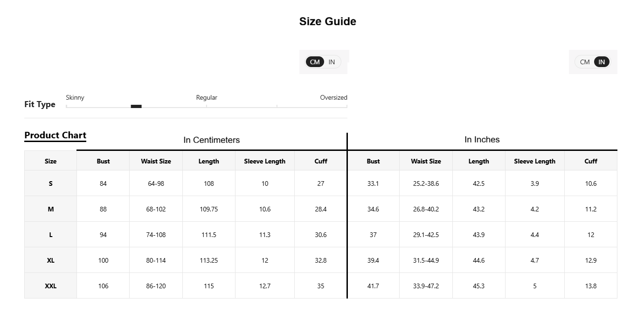Image resolution: width=644 pixels, height=326 pixels.
Task: Select the XL size row label
Action: (50, 260)
